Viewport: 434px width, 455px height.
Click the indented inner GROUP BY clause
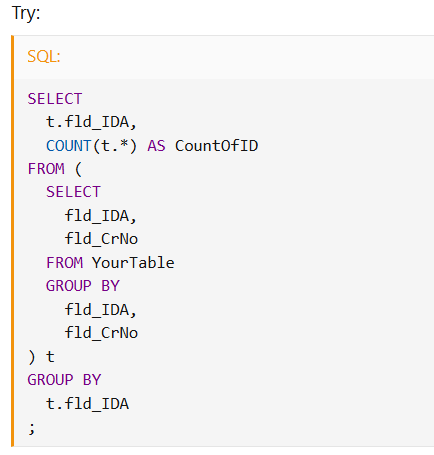(x=83, y=286)
